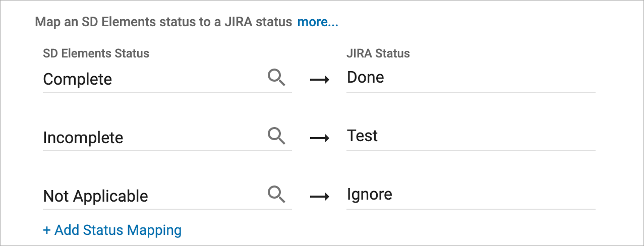Click the arrow pointing to Ignore
This screenshot has height=246, width=644.
click(319, 196)
